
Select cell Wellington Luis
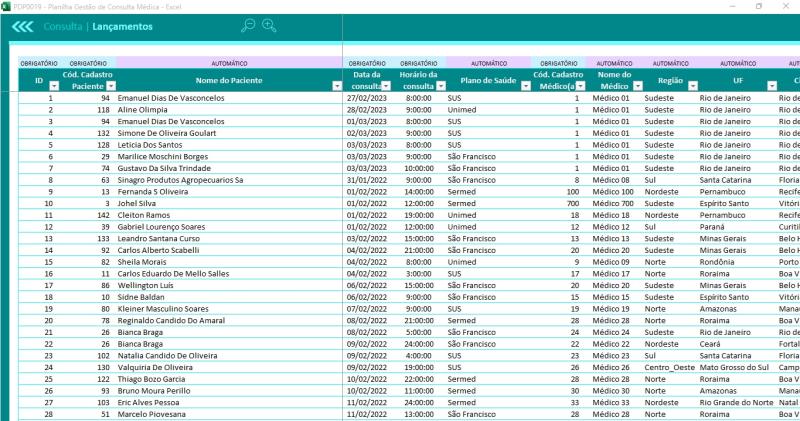point(229,286)
